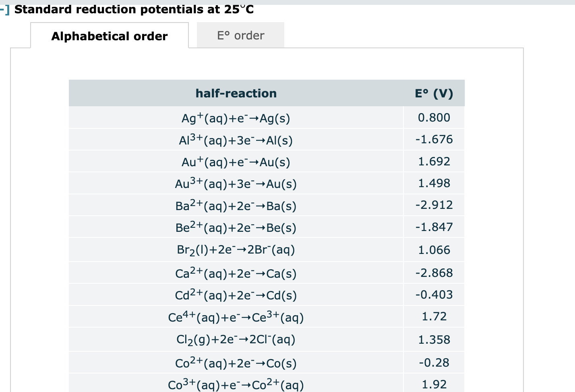
Task: Select the Ce4+ to Ce3+ half-reaction
Action: point(236,316)
